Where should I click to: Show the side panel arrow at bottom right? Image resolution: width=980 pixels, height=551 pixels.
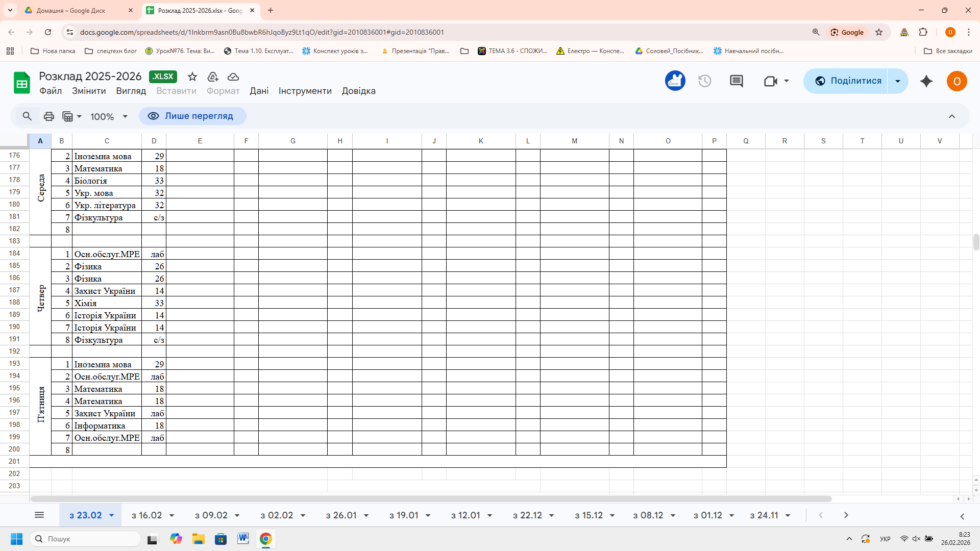click(962, 516)
